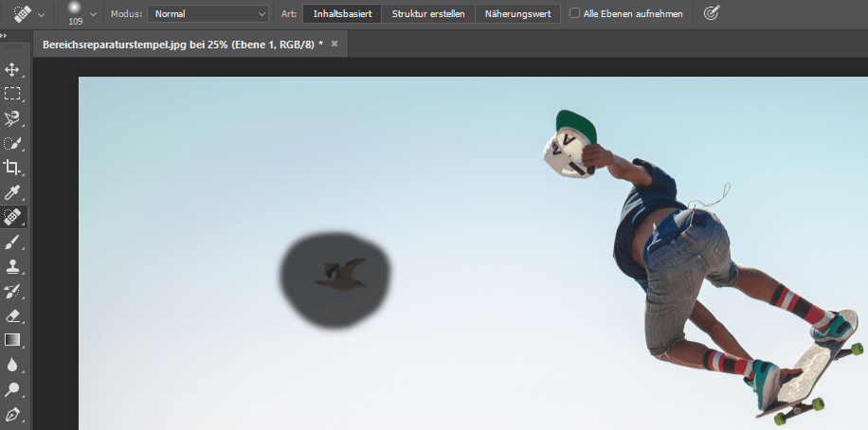This screenshot has width=868, height=430.
Task: Select the Move tool
Action: (12, 69)
